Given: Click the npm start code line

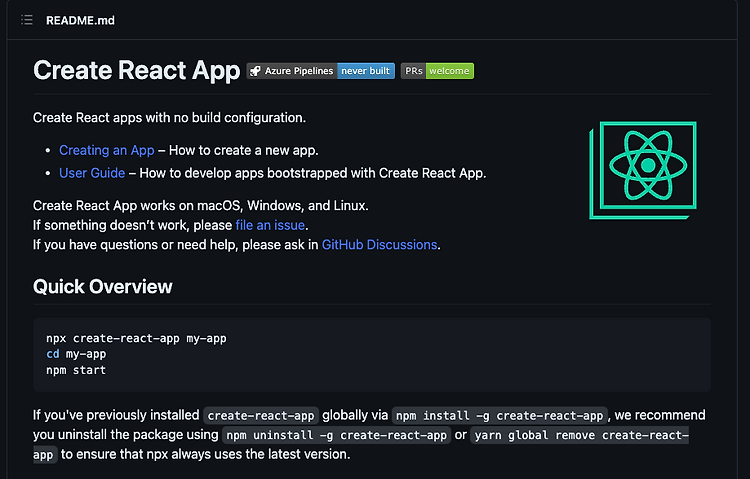Looking at the screenshot, I should click(x=76, y=370).
